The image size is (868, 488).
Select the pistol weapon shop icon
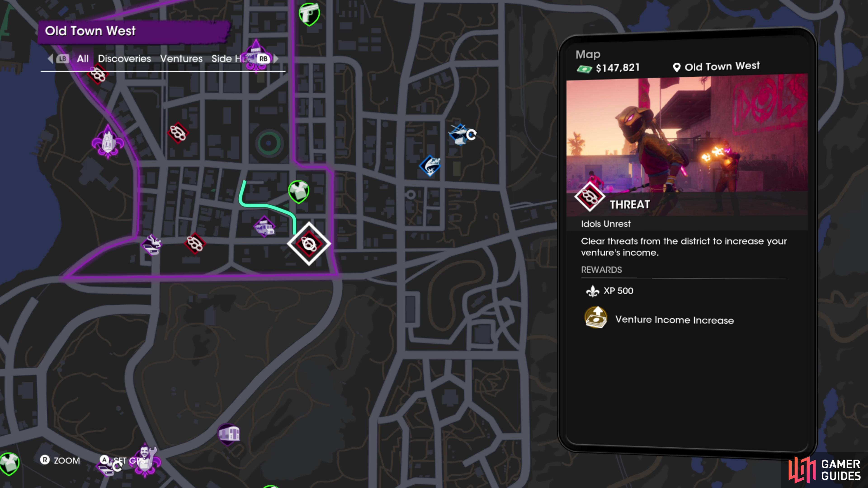tap(309, 14)
